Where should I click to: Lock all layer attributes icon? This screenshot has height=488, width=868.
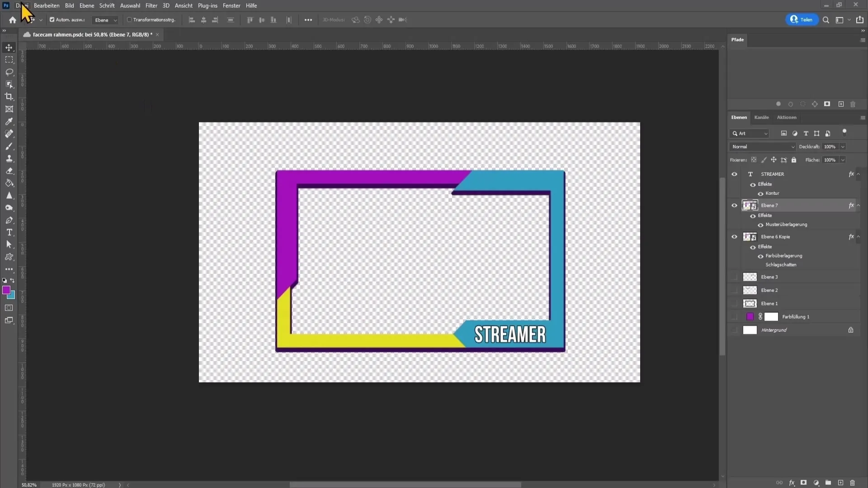[x=794, y=160]
